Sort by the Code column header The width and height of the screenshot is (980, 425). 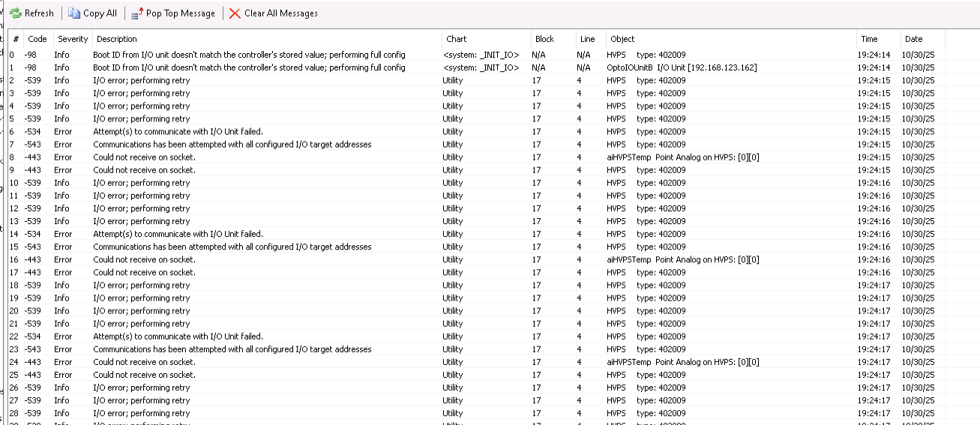pos(37,39)
